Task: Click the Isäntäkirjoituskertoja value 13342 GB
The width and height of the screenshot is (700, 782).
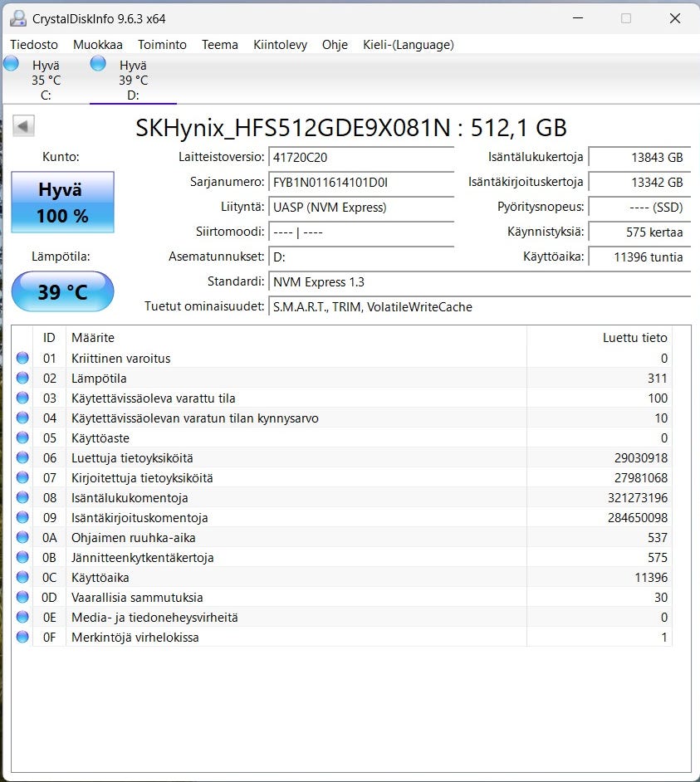Action: pos(639,182)
